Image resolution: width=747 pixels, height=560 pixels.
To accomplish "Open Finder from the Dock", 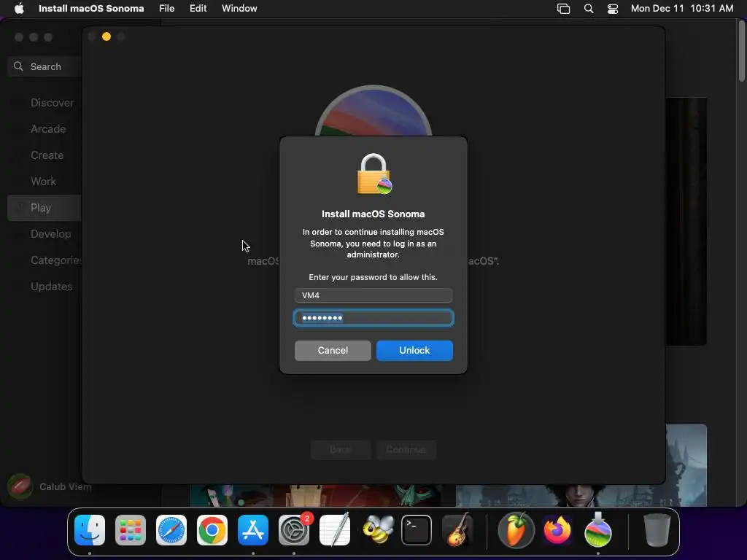I will pyautogui.click(x=90, y=530).
